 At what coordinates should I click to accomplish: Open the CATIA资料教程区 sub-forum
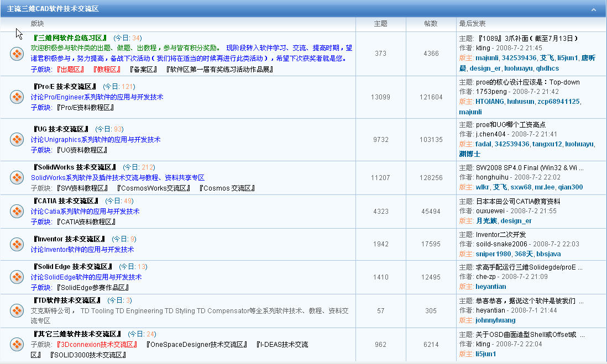[x=86, y=222]
